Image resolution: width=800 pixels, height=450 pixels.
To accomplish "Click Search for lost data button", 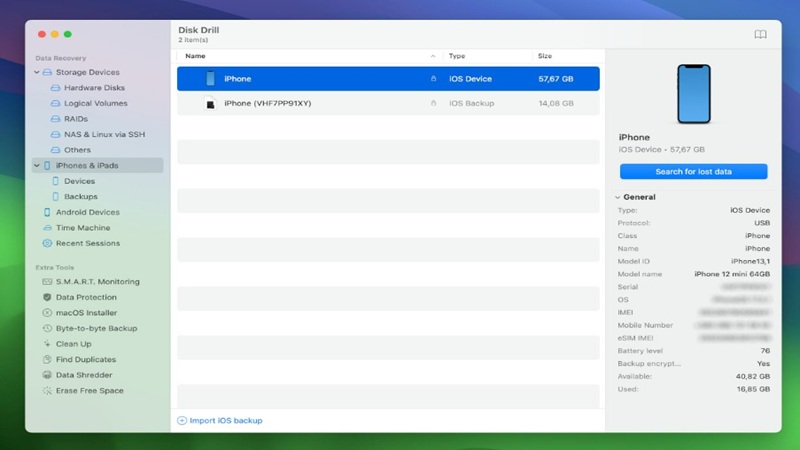I will point(693,172).
